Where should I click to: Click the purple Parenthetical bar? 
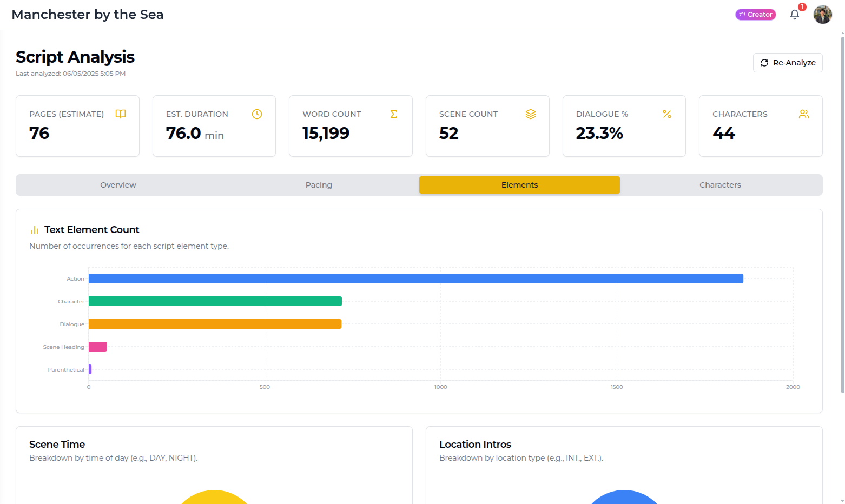tap(90, 369)
